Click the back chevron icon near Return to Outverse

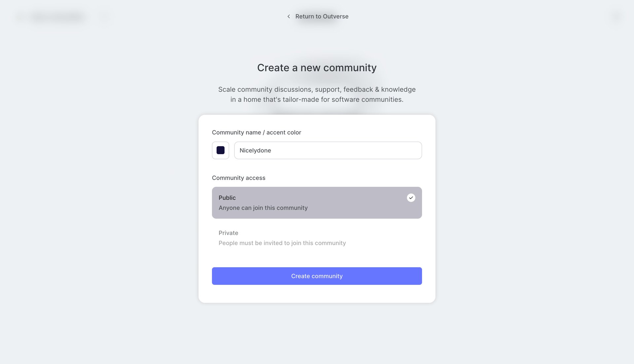pyautogui.click(x=289, y=16)
